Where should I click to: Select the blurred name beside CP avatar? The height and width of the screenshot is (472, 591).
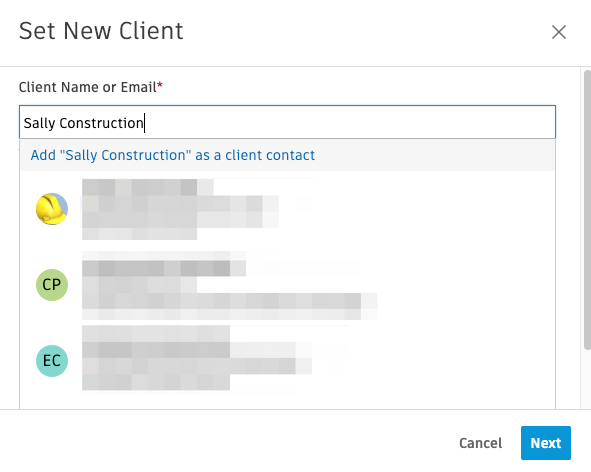click(164, 268)
